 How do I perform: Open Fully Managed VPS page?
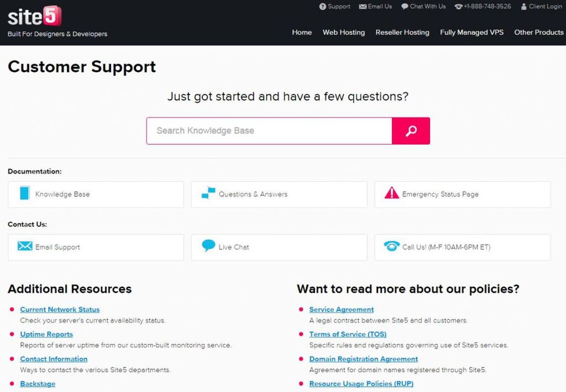coord(472,32)
